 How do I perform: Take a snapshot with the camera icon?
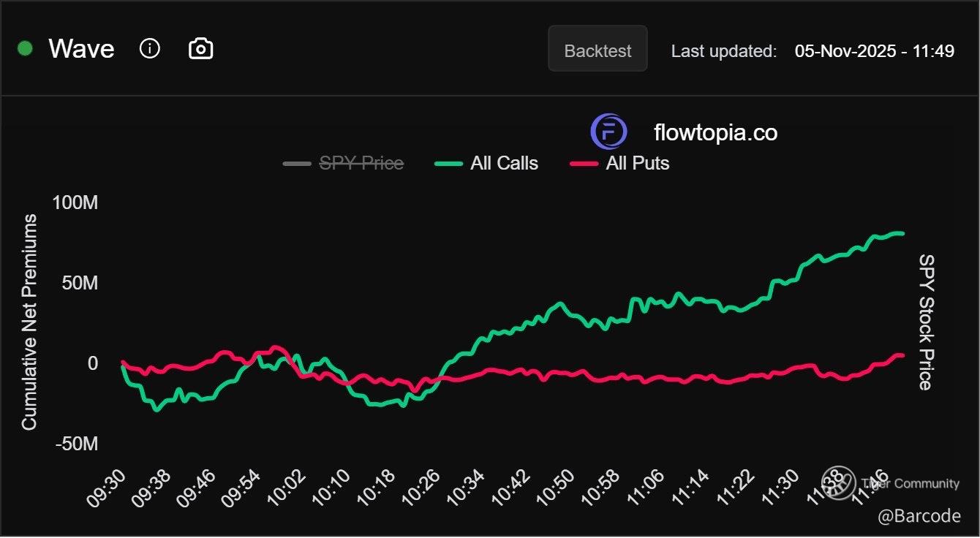(200, 49)
